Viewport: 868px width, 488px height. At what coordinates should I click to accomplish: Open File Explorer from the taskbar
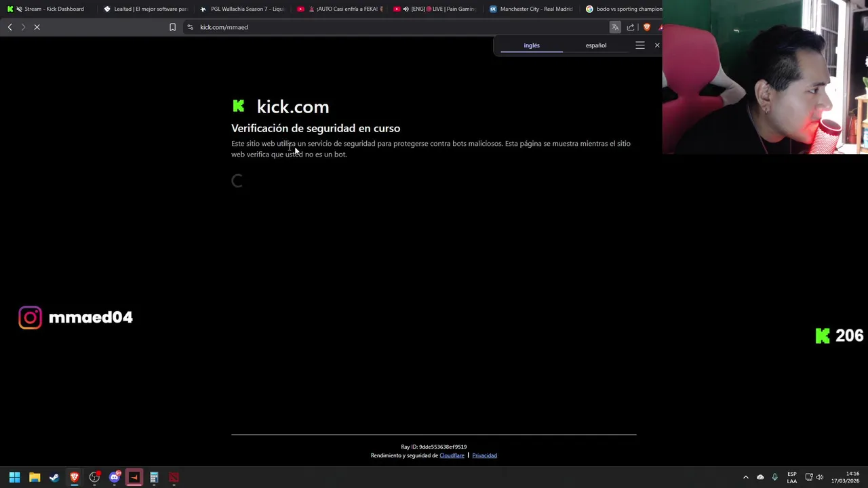35,477
